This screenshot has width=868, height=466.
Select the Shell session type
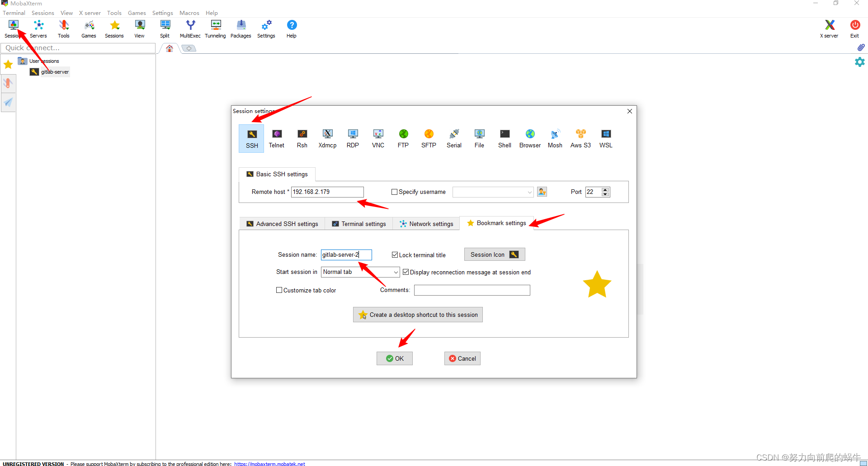click(x=505, y=139)
